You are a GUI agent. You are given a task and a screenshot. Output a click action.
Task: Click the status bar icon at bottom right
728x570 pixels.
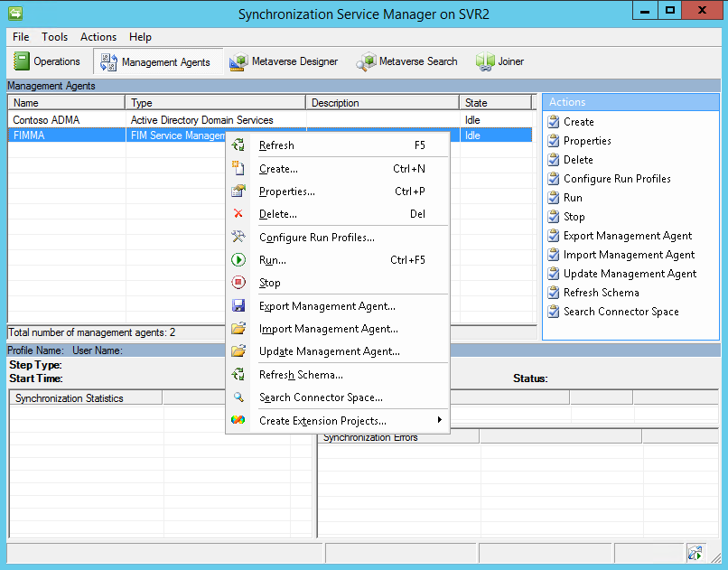(x=695, y=553)
